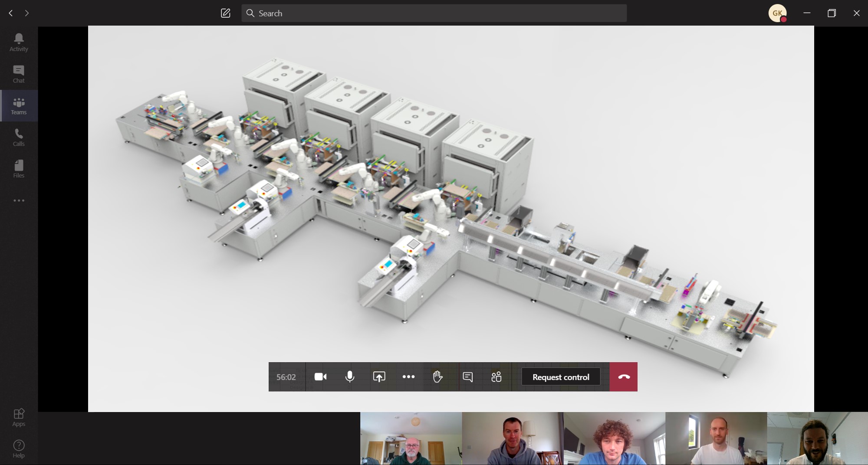Open the more options menu in the sidebar
Screen dimensions: 868x465
pos(18,200)
